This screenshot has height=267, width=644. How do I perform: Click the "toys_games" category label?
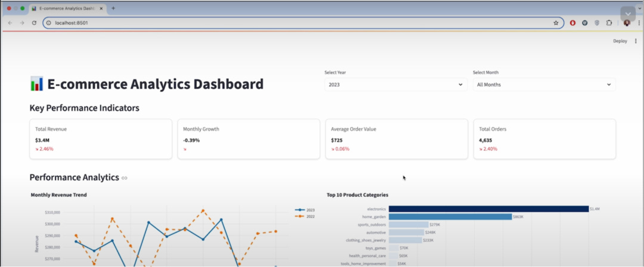tap(376, 248)
